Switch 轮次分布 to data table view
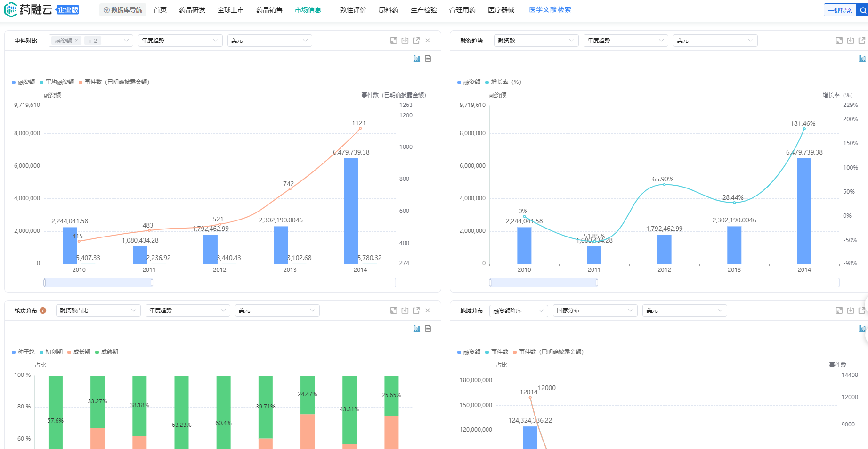Image resolution: width=868 pixels, height=449 pixels. click(x=428, y=328)
